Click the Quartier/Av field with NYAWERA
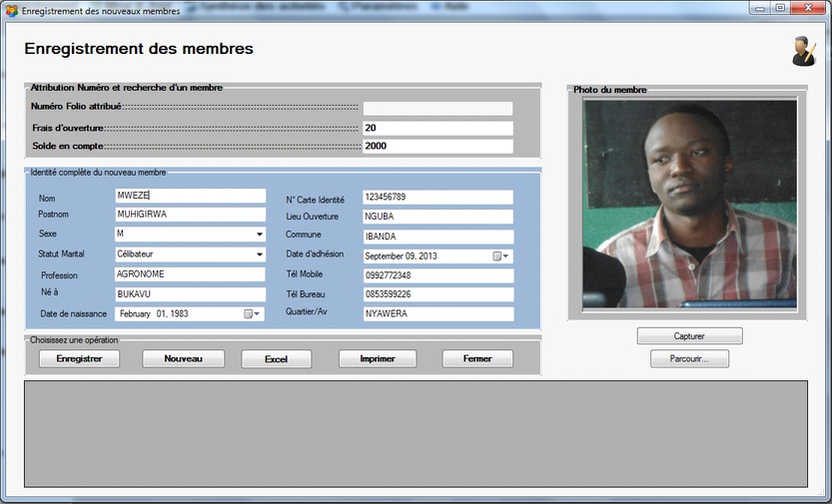The image size is (832, 504). click(x=437, y=313)
